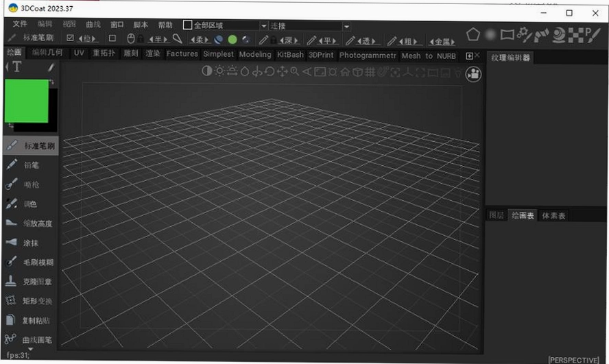The height and width of the screenshot is (364, 609).
Task: Click the 平 smoothing value stepper
Action: pyautogui.click(x=327, y=40)
